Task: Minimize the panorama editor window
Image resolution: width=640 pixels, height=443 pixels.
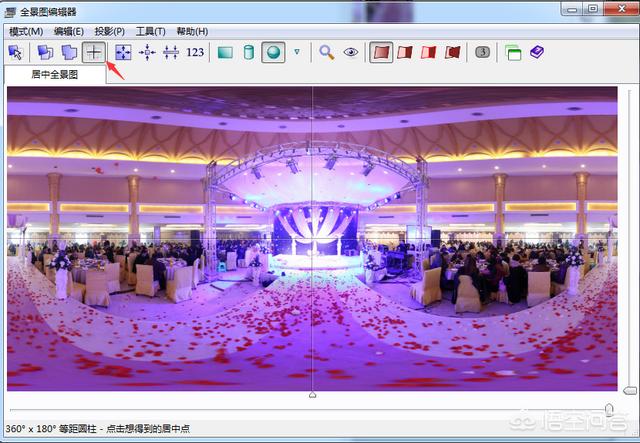Action: point(572,9)
